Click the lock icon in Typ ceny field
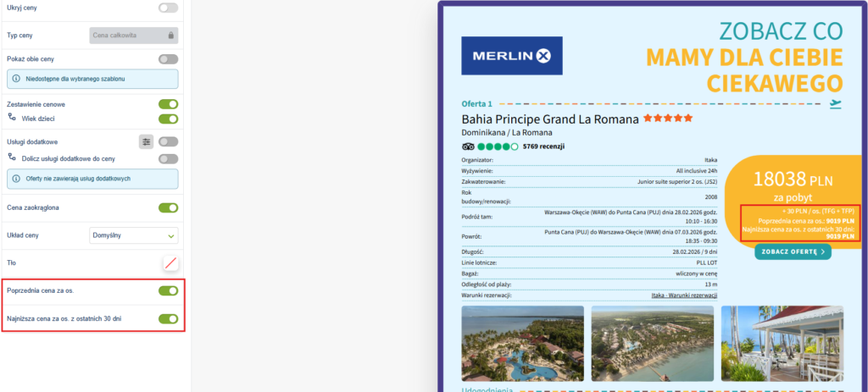 [x=171, y=36]
